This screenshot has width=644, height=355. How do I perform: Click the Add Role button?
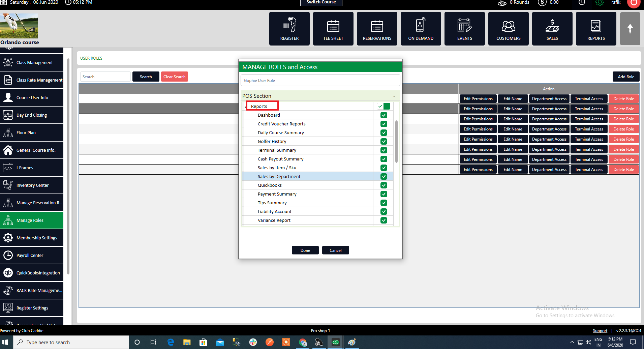626,77
